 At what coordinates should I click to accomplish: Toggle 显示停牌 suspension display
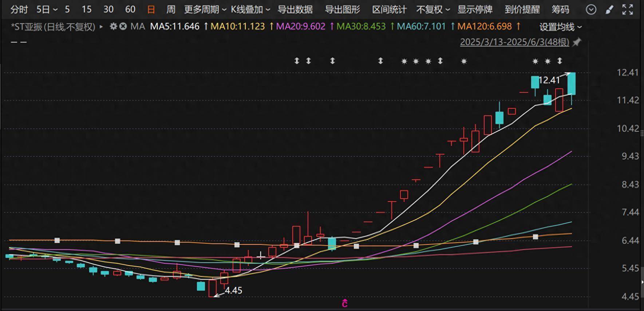475,9
